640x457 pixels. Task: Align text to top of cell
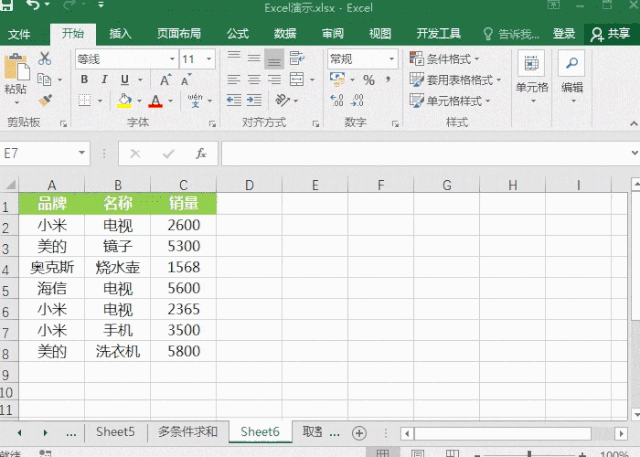[x=234, y=58]
